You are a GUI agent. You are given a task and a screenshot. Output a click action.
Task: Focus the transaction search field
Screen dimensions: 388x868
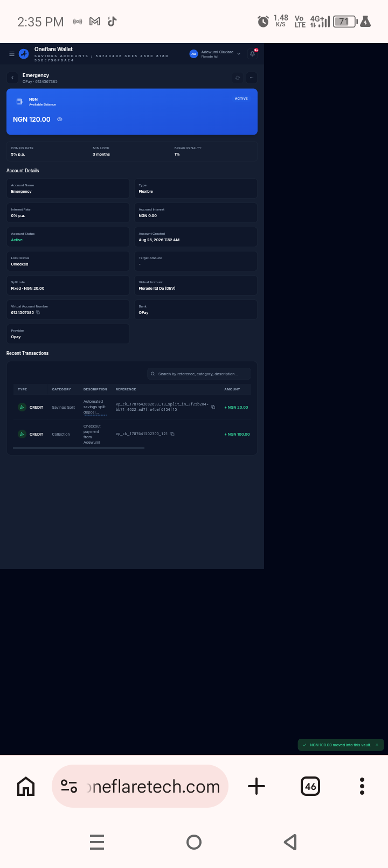click(x=199, y=374)
